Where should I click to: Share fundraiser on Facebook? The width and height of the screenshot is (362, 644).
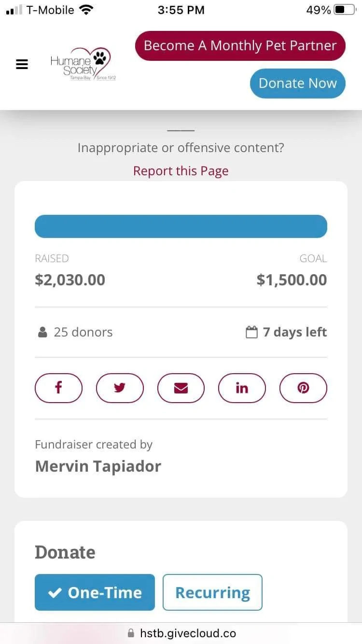point(58,388)
